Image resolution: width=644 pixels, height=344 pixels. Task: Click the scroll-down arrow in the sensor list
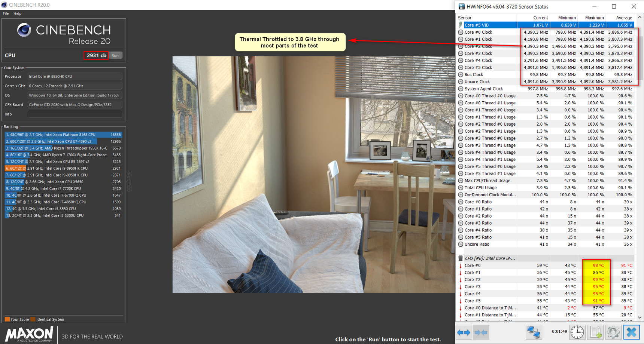point(640,317)
